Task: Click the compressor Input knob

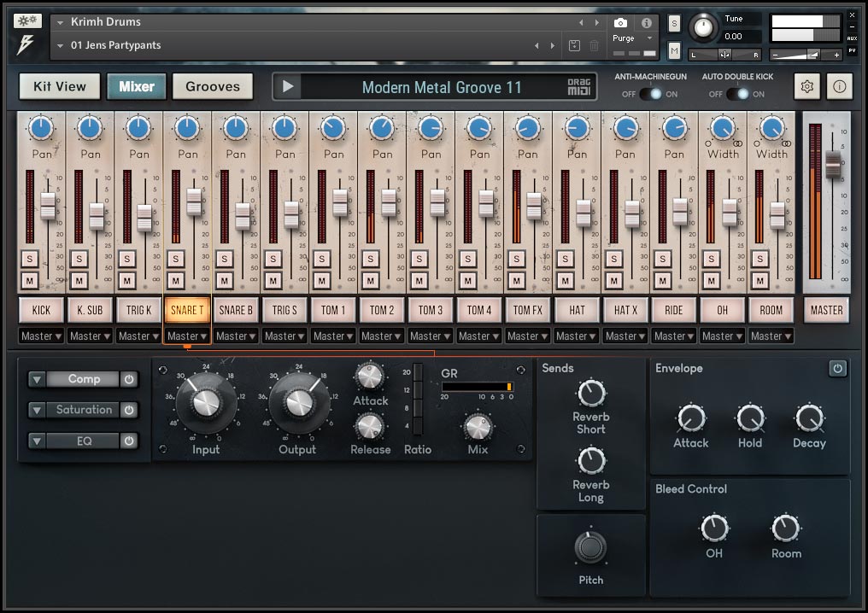Action: tap(206, 403)
